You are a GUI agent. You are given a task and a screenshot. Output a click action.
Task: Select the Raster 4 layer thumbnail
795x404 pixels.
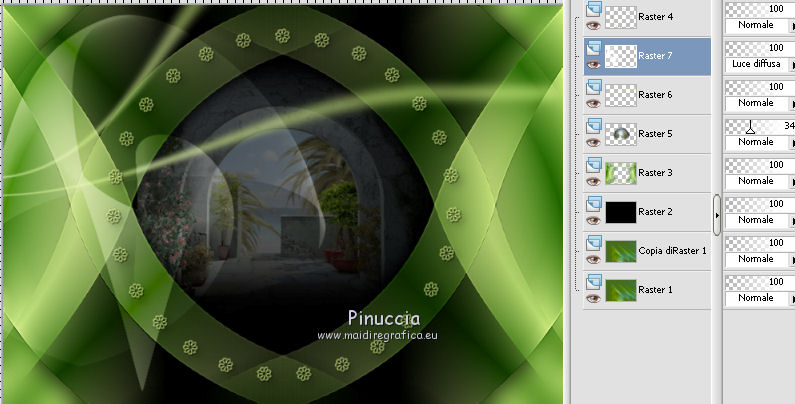coord(621,17)
